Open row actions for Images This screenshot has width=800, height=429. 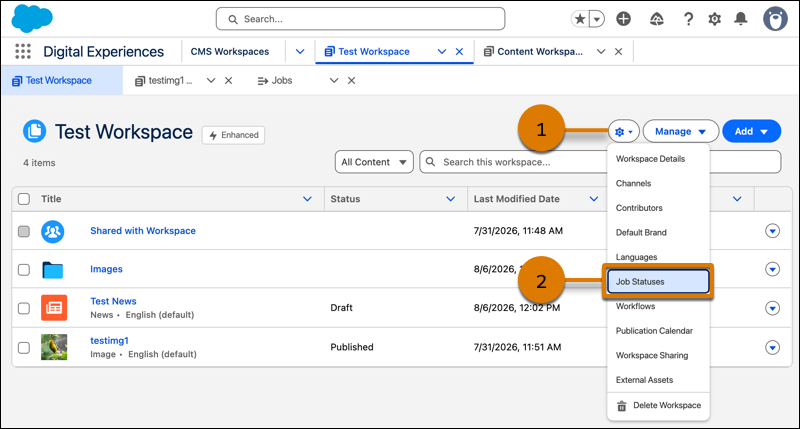coord(772,269)
